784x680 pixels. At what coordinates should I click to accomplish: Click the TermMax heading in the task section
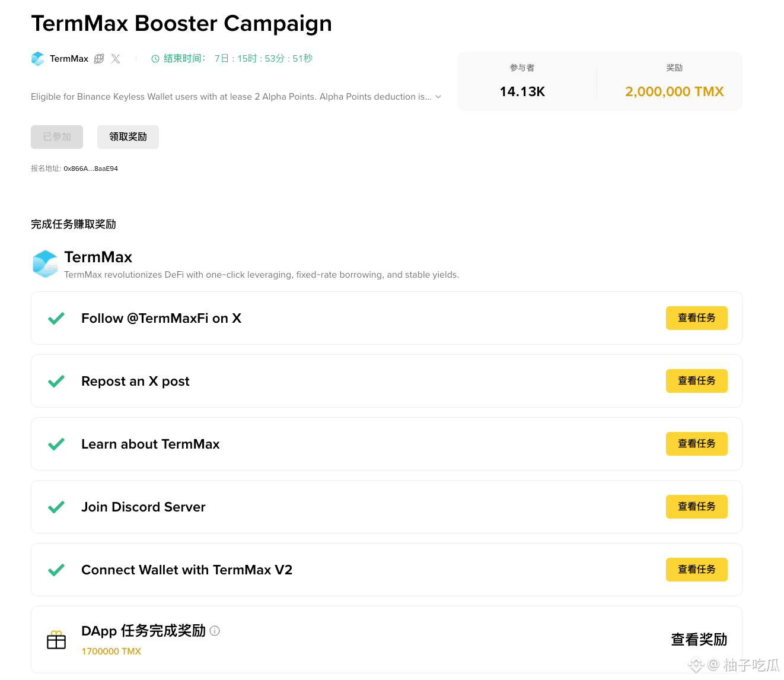tap(98, 257)
